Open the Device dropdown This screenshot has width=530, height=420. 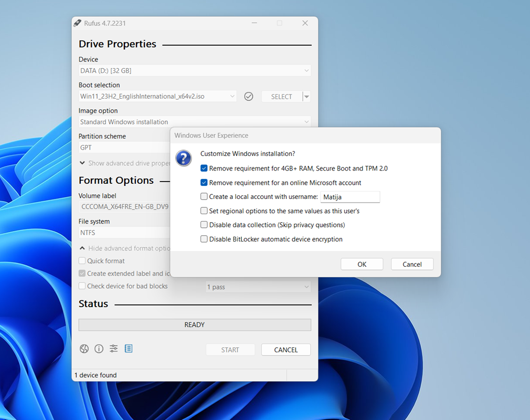coord(195,71)
